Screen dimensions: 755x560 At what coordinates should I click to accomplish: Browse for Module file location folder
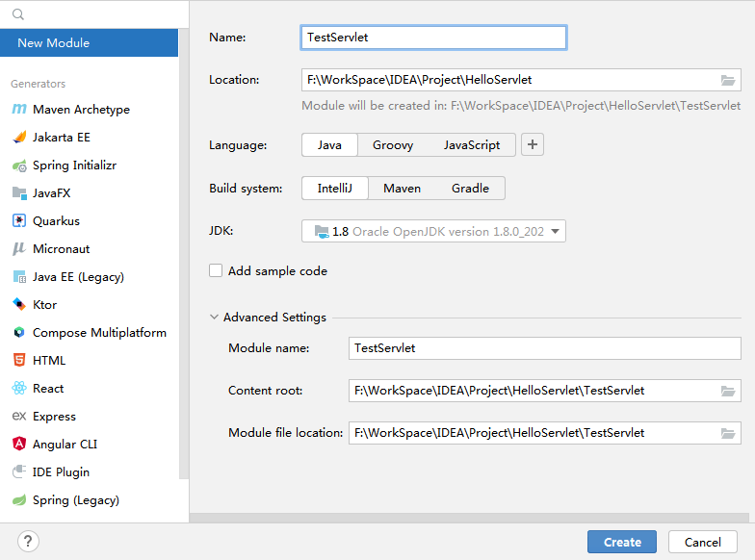728,433
